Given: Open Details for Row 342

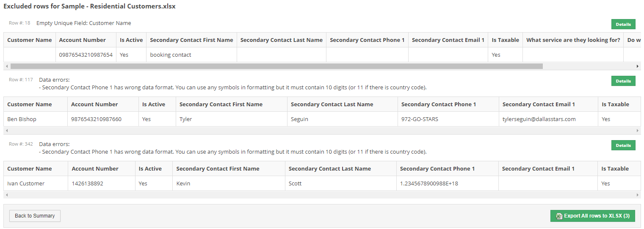Looking at the screenshot, I should (623, 145).
